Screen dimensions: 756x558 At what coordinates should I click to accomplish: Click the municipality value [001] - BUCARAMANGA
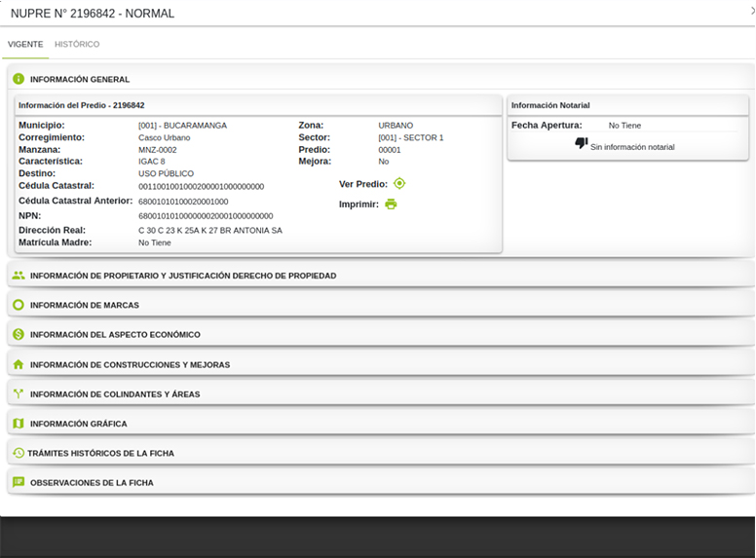pos(182,126)
